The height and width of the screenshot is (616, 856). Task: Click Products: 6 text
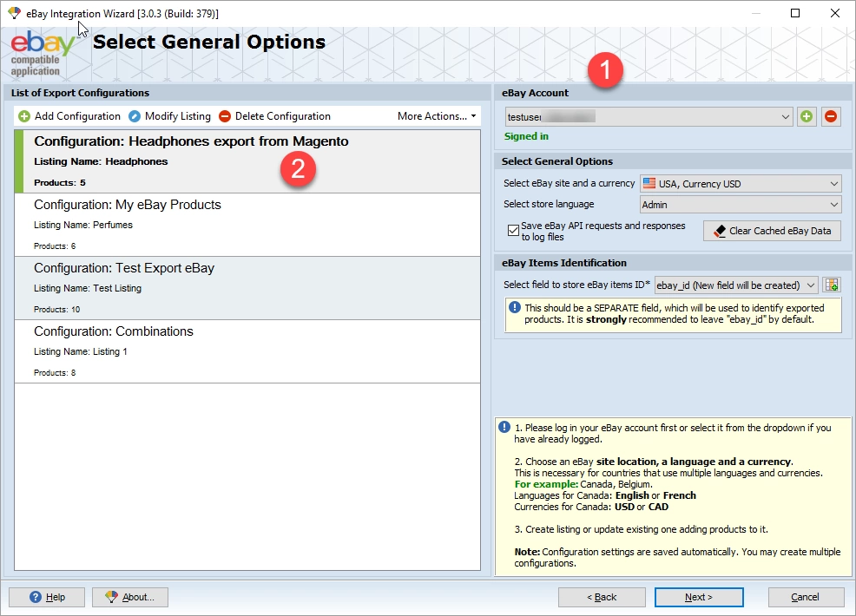click(55, 246)
